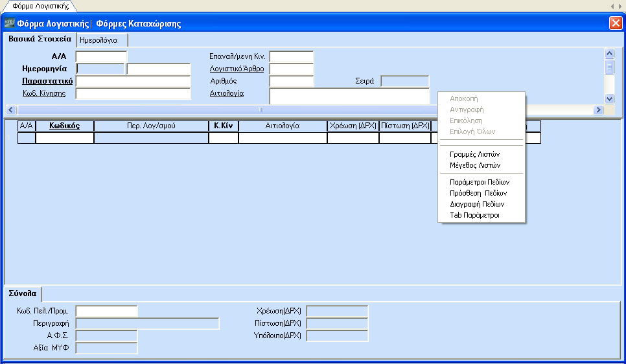The height and width of the screenshot is (364, 626).
Task: Click the grid Αιτιολογία column header
Action: coord(283,126)
